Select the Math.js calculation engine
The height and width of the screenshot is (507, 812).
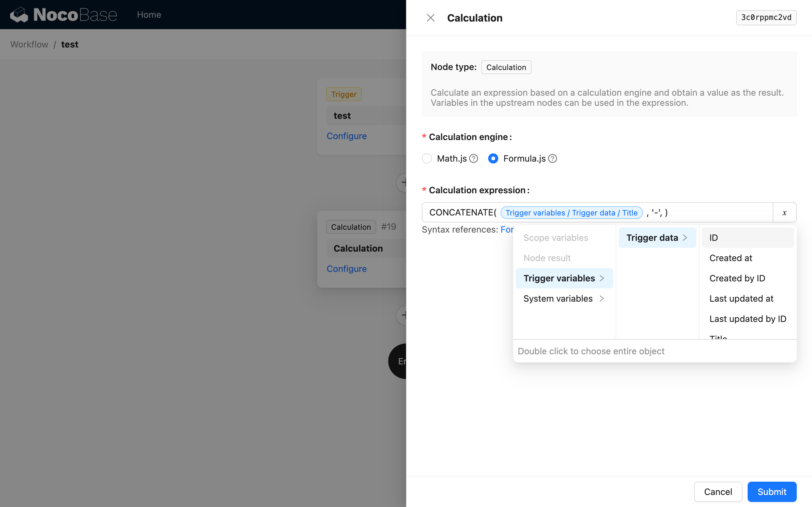427,158
